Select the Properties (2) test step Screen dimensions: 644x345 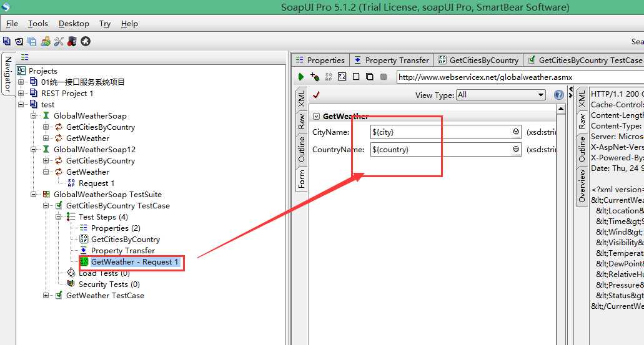click(116, 228)
